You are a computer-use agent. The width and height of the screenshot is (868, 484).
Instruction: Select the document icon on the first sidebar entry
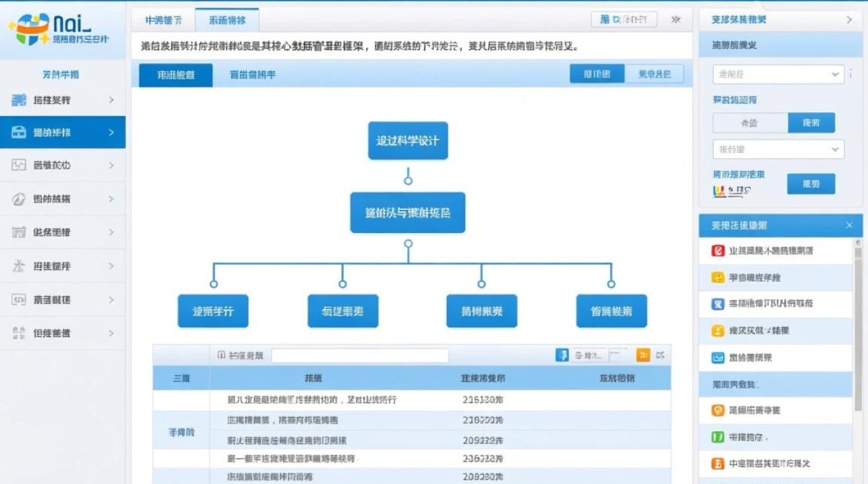point(20,99)
